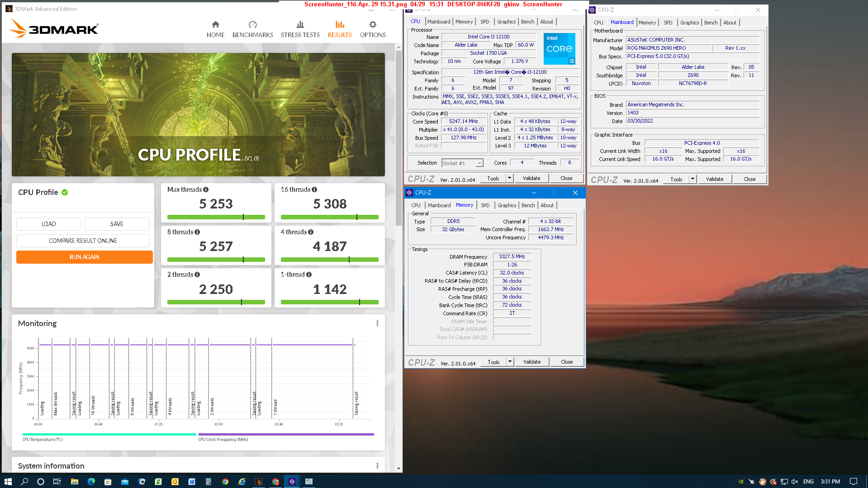Viewport: 868px width, 488px height.
Task: Select CPU tab in the Memory CPU-Z window
Action: click(416, 205)
